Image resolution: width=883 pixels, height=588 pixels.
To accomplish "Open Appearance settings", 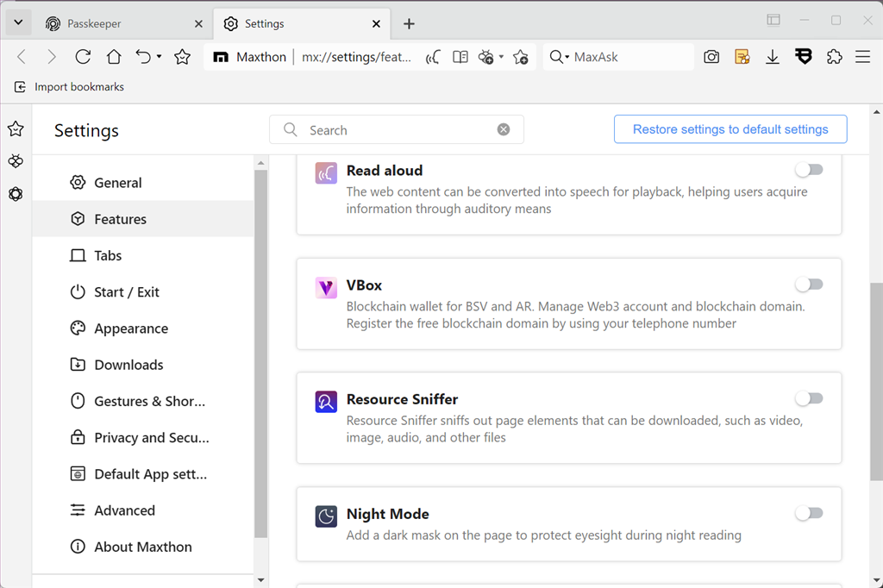I will (x=143, y=328).
